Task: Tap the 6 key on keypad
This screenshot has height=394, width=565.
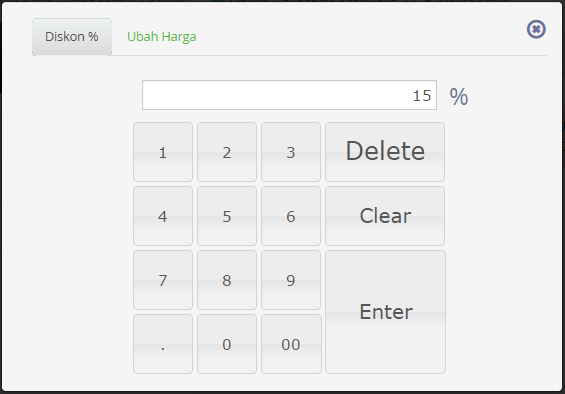Action: tap(291, 216)
